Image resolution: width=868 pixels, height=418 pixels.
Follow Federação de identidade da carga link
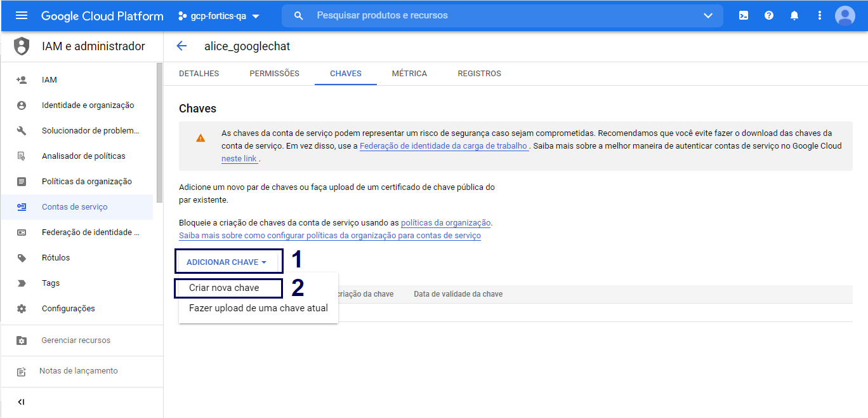[x=444, y=146]
